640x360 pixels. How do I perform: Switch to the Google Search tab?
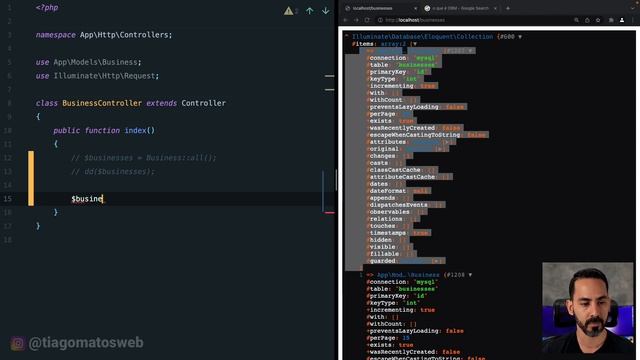[x=460, y=8]
